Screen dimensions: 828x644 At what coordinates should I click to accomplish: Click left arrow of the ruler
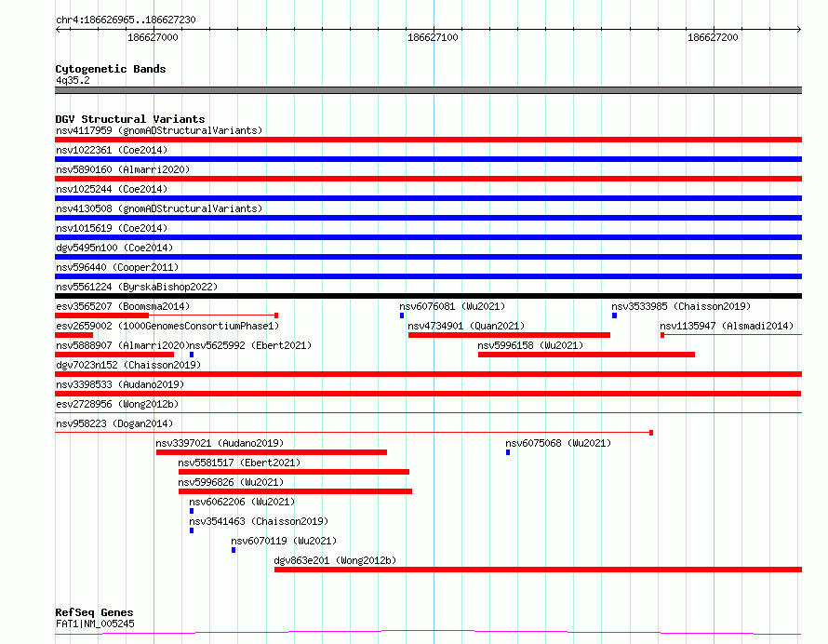58,29
